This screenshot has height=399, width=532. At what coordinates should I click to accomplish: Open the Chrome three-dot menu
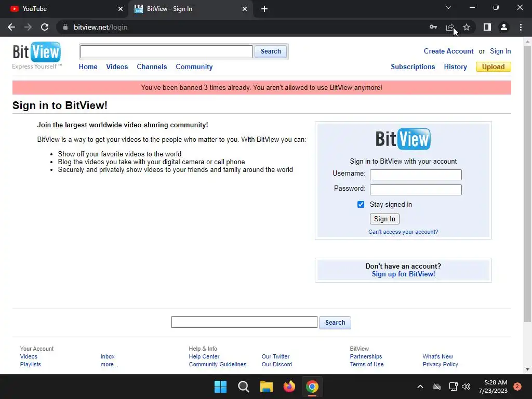tap(521, 27)
